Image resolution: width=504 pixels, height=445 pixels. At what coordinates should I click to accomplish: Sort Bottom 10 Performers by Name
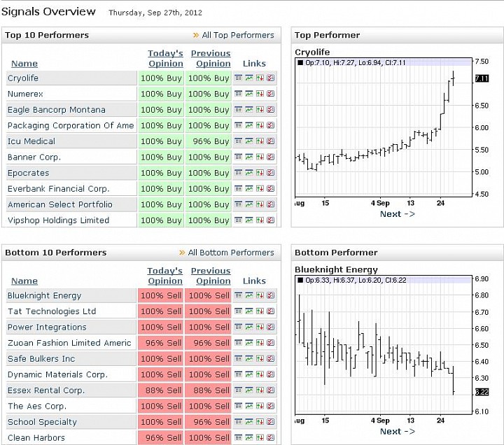[x=24, y=281]
